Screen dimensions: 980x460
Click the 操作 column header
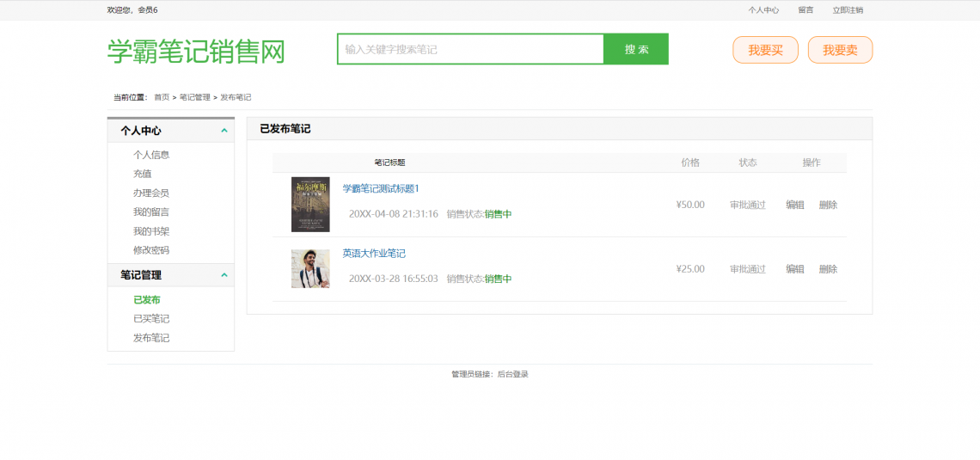(812, 163)
